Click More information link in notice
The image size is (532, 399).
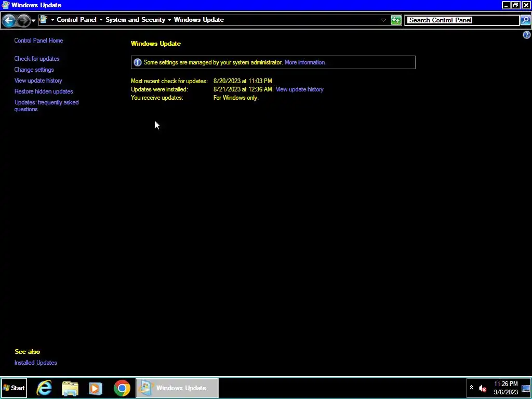click(x=305, y=62)
